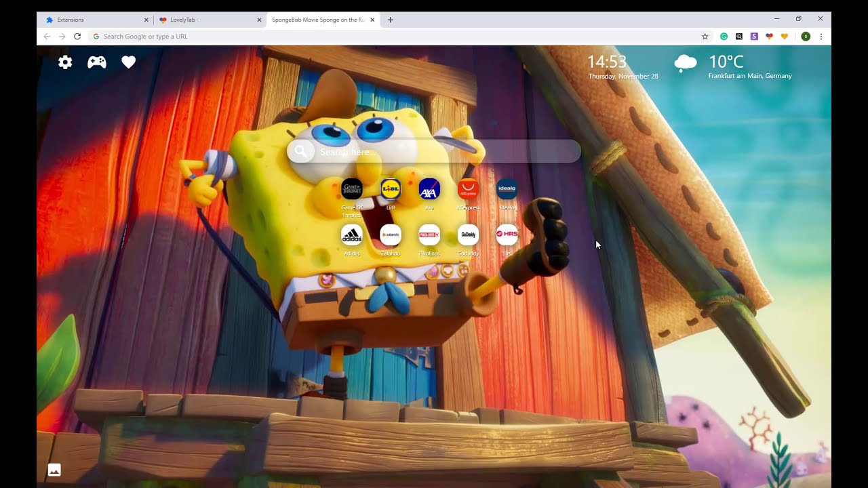
Task: Open the yellow heart extension icon
Action: pyautogui.click(x=785, y=37)
